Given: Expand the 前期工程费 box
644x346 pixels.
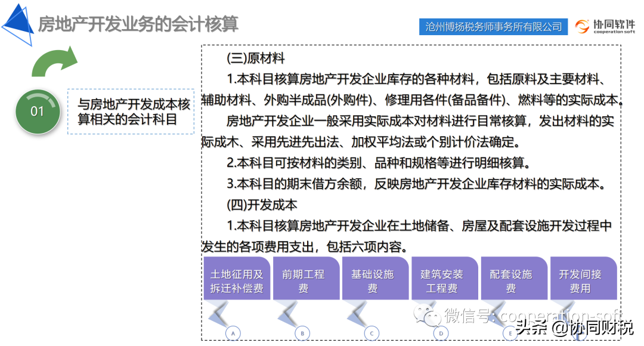Looking at the screenshot, I should click(x=306, y=278).
